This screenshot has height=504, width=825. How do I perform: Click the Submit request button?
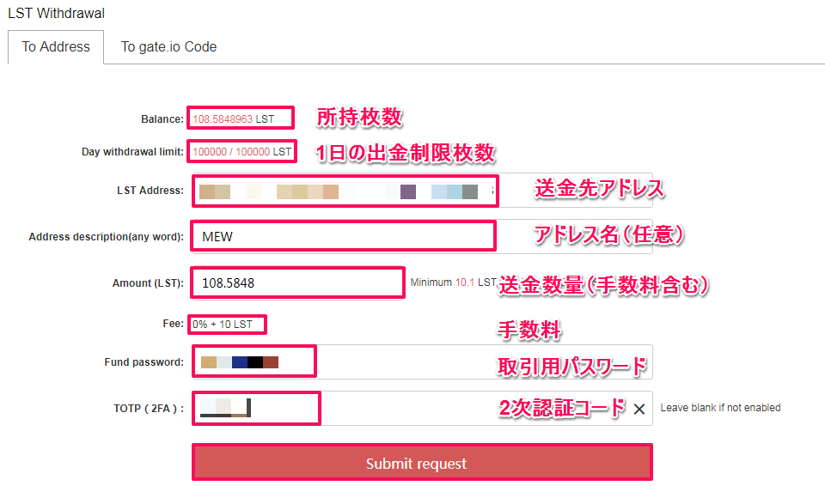tap(421, 463)
